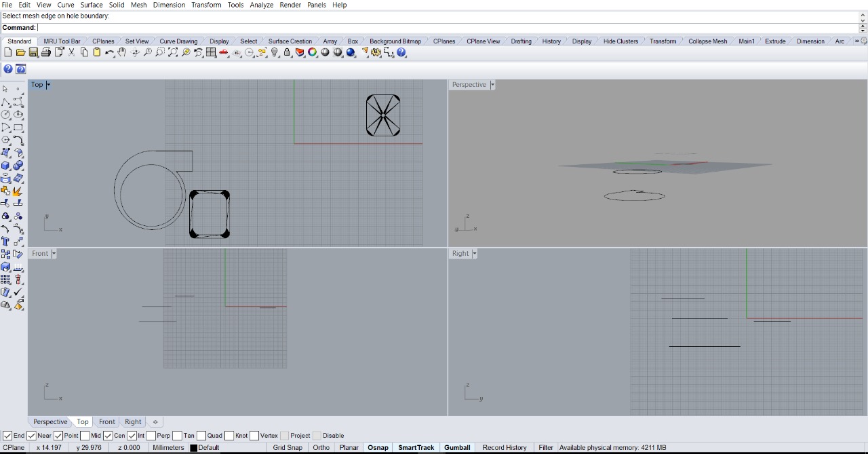
Task: Open the Front viewport title dropdown arrow
Action: [54, 254]
